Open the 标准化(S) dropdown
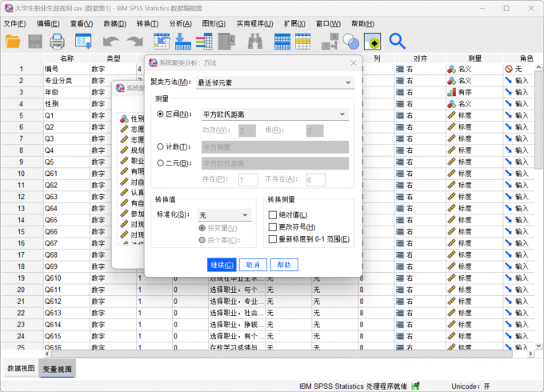The width and height of the screenshot is (544, 392). click(225, 215)
